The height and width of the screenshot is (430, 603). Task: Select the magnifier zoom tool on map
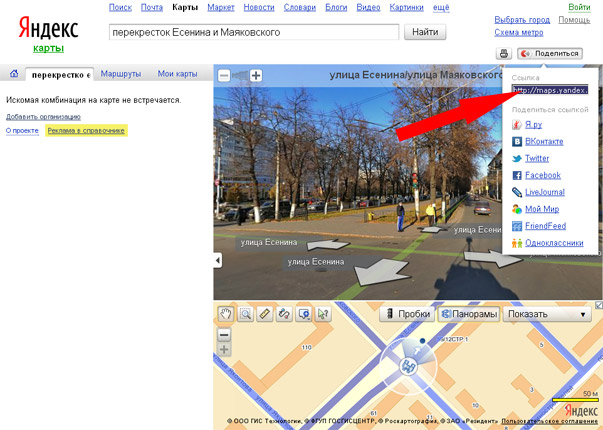(x=245, y=314)
